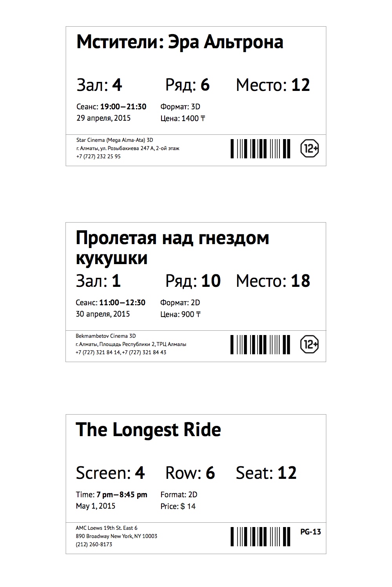
Task: Click the 7 pm–8:45 pm showtime
Action: (122, 495)
